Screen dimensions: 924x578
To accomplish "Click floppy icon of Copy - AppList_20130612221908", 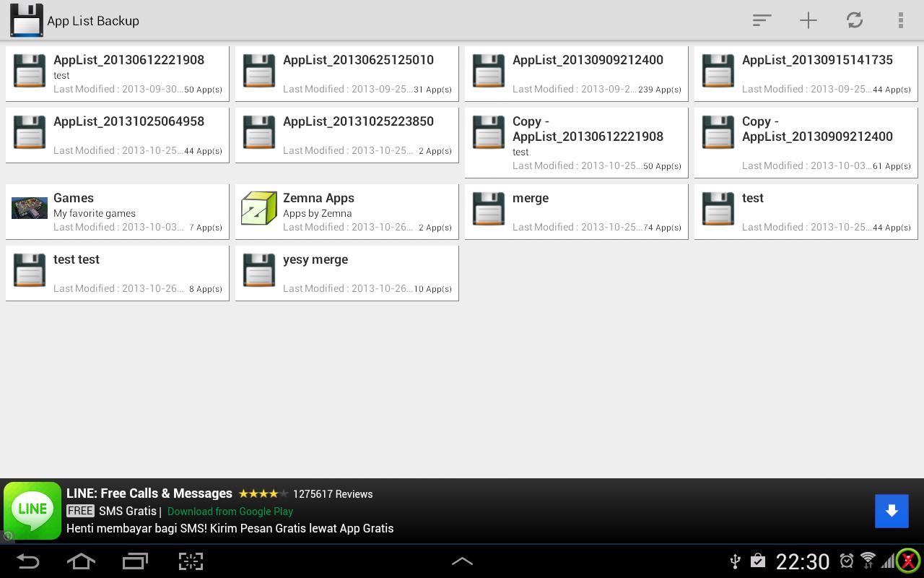I will tap(489, 133).
